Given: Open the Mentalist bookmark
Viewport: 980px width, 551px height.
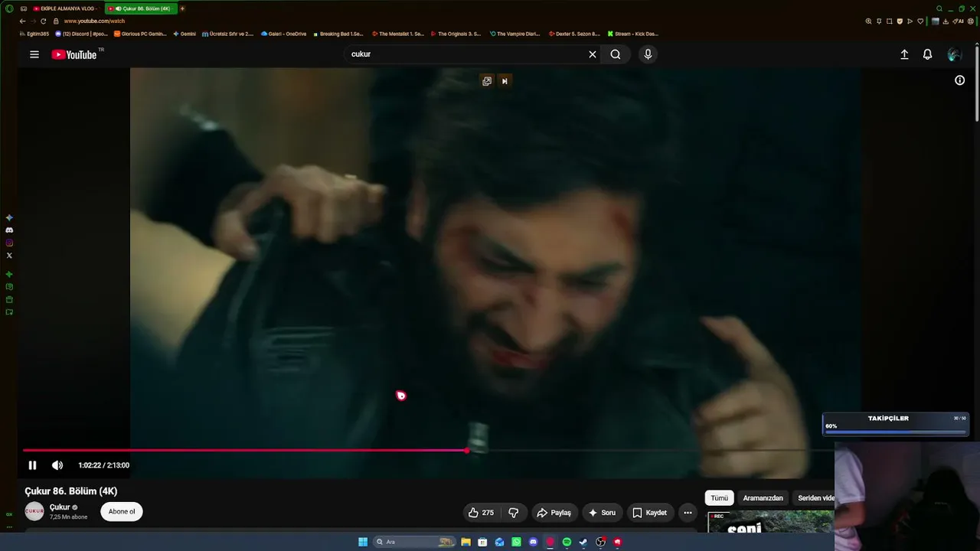Looking at the screenshot, I should [397, 34].
